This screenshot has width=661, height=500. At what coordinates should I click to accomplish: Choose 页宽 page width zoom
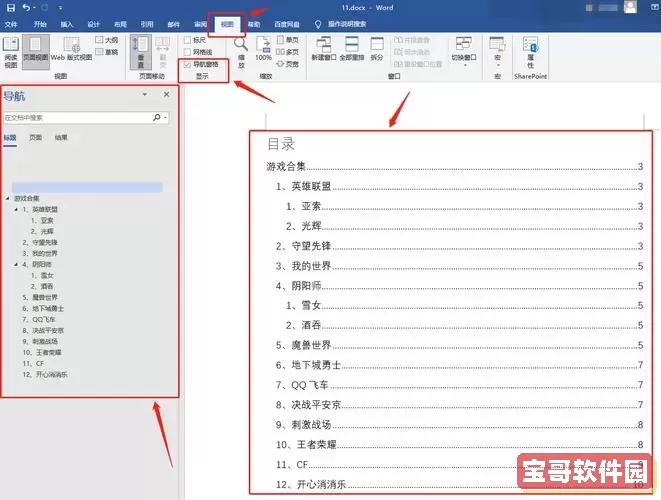(288, 64)
